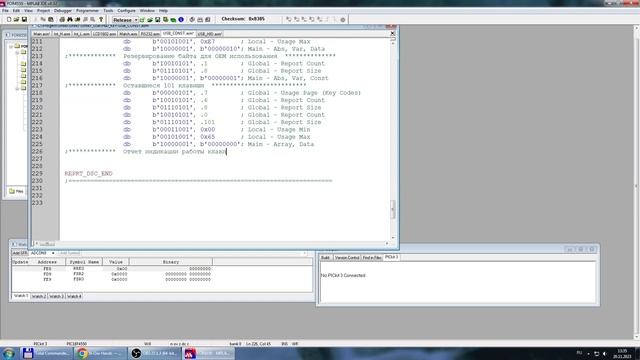Click the FSR2 row in Watch table
Image resolution: width=640 pixels, height=360 pixels.
pos(162,274)
